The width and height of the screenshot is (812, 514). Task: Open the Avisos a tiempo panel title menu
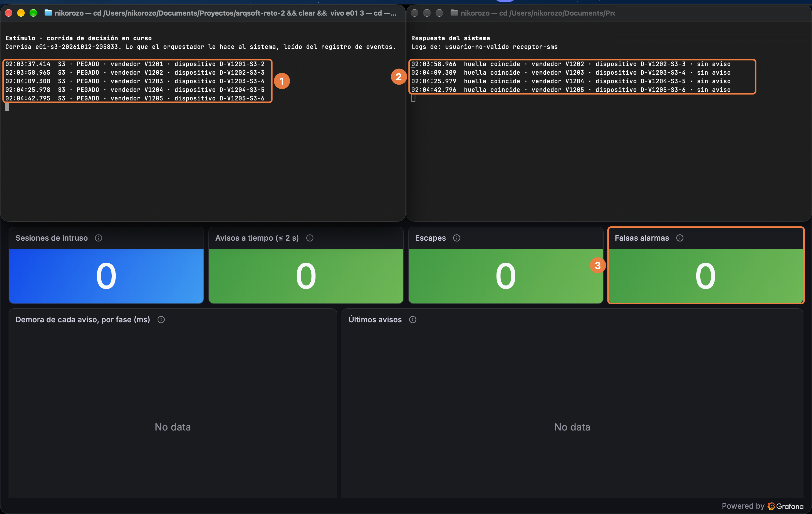pos(257,238)
